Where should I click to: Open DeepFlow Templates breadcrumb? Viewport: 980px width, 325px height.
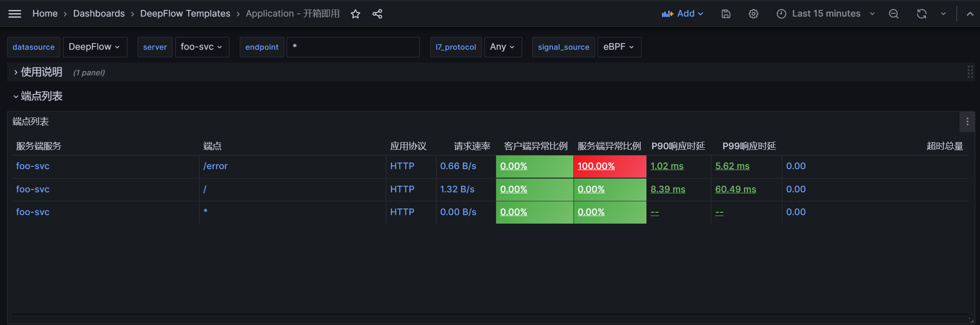pyautogui.click(x=185, y=14)
